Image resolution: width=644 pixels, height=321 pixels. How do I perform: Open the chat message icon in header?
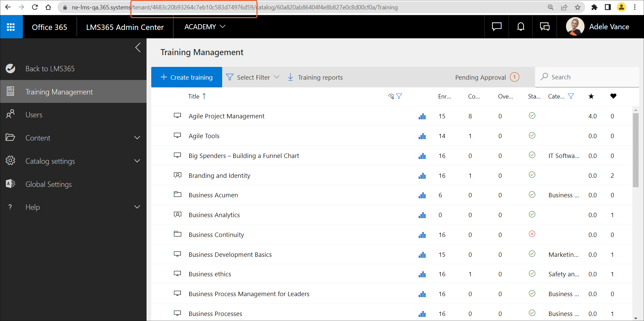pos(496,27)
